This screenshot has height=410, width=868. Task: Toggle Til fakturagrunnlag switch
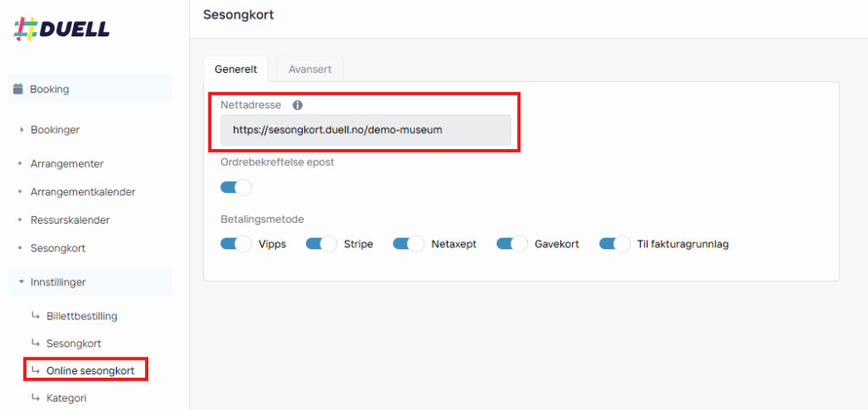pyautogui.click(x=615, y=244)
